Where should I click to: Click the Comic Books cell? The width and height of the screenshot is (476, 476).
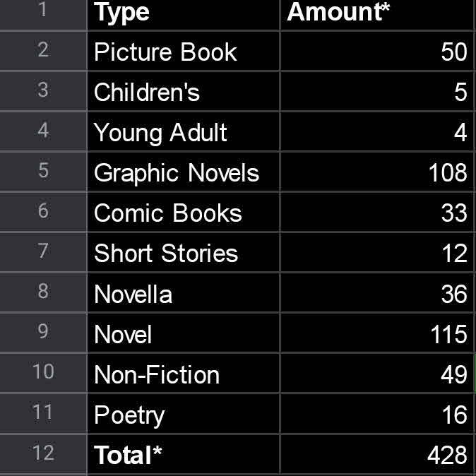[x=182, y=213]
